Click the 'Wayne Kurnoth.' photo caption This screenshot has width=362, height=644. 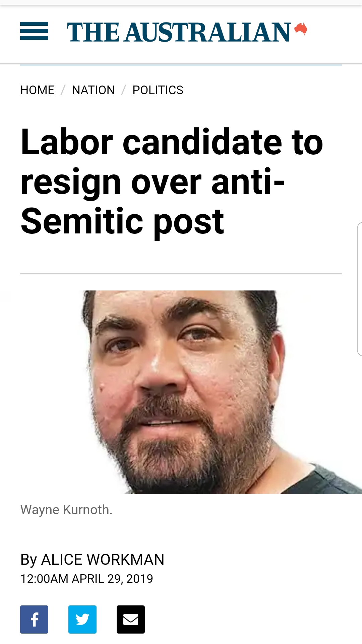coord(66,509)
